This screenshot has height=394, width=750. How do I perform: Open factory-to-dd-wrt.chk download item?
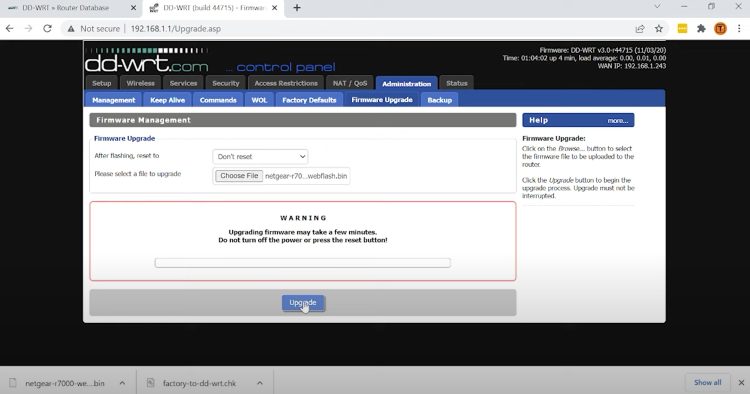pyautogui.click(x=199, y=383)
